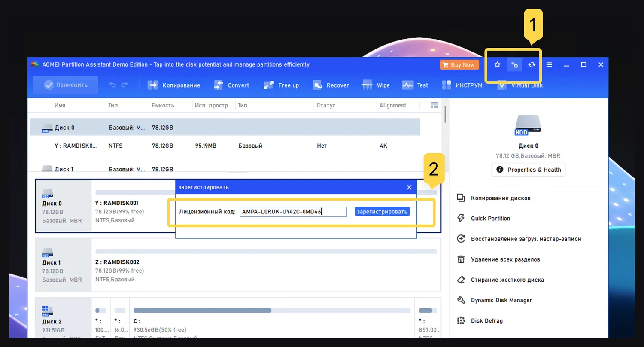Click the license code input field

tap(293, 211)
